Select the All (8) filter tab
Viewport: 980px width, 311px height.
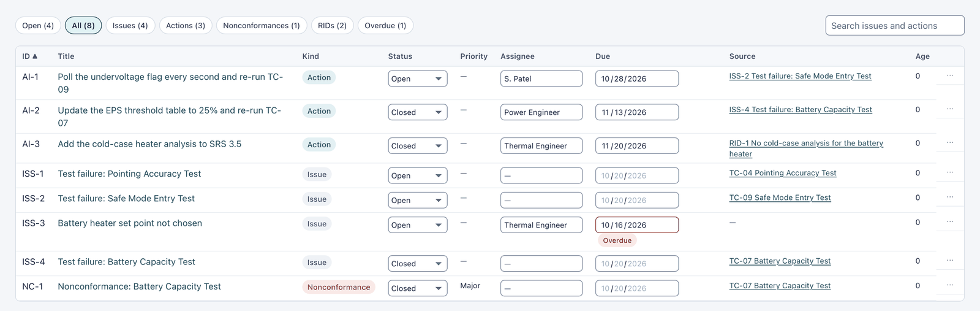point(83,26)
